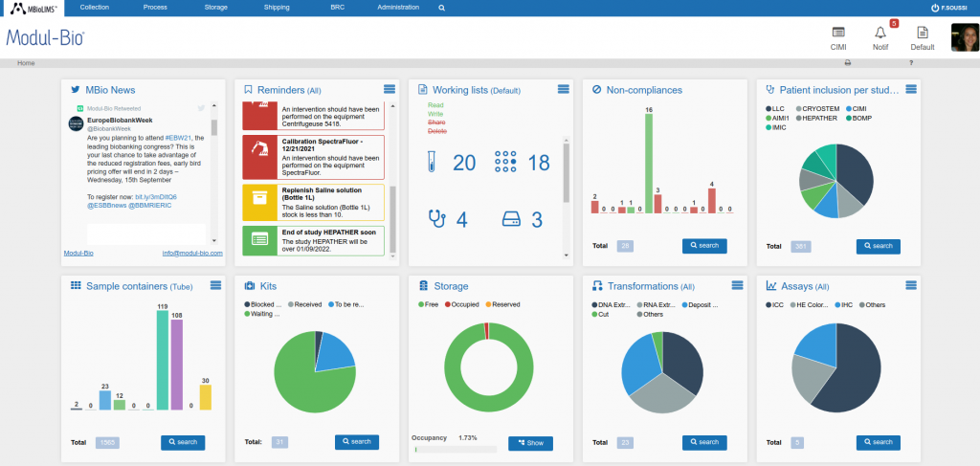Open the Collection menu
Image resolution: width=980 pixels, height=466 pixels.
(x=94, y=8)
